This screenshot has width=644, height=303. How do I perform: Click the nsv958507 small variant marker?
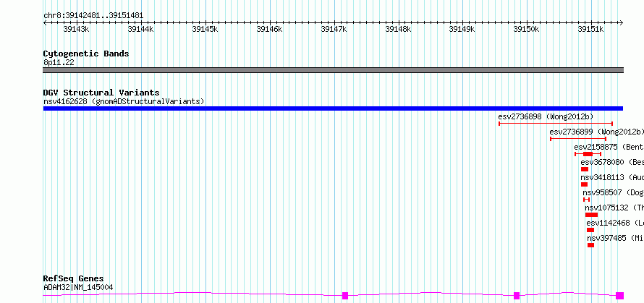587,200
